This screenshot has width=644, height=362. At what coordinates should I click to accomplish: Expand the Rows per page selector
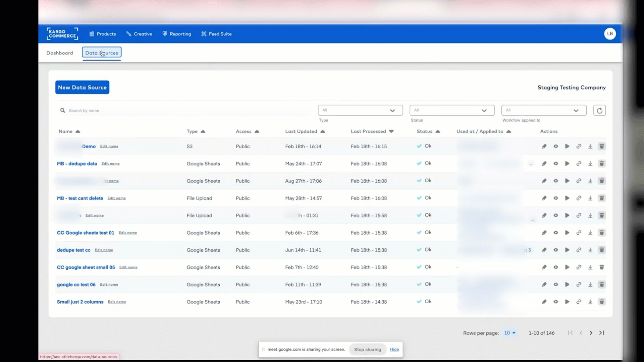click(x=509, y=333)
